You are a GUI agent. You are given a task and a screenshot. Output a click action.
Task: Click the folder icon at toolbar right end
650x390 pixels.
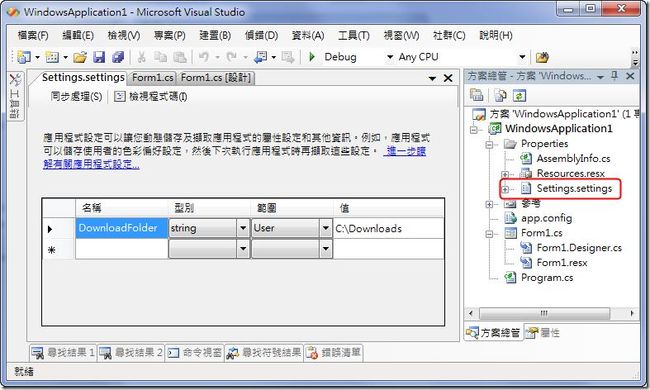(x=542, y=57)
